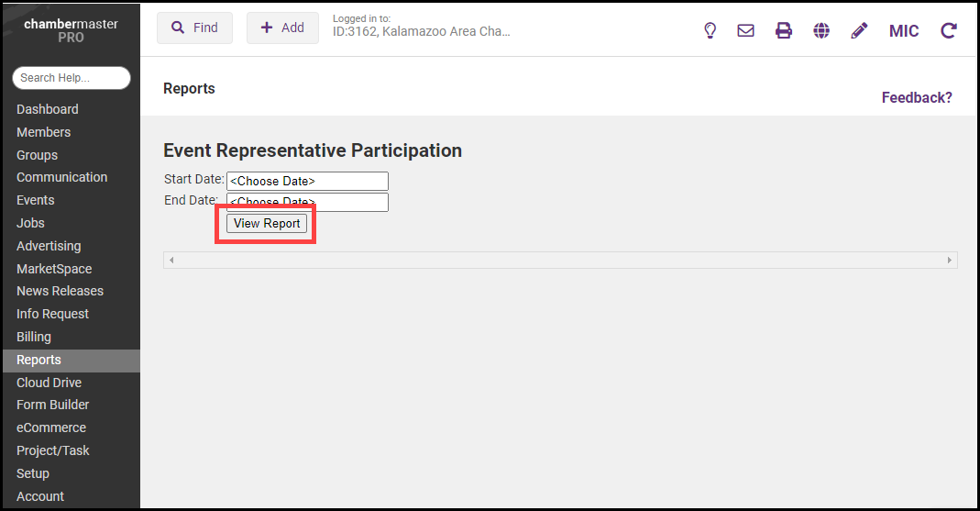
Task: Click the refresh arrow icon
Action: pos(949,30)
